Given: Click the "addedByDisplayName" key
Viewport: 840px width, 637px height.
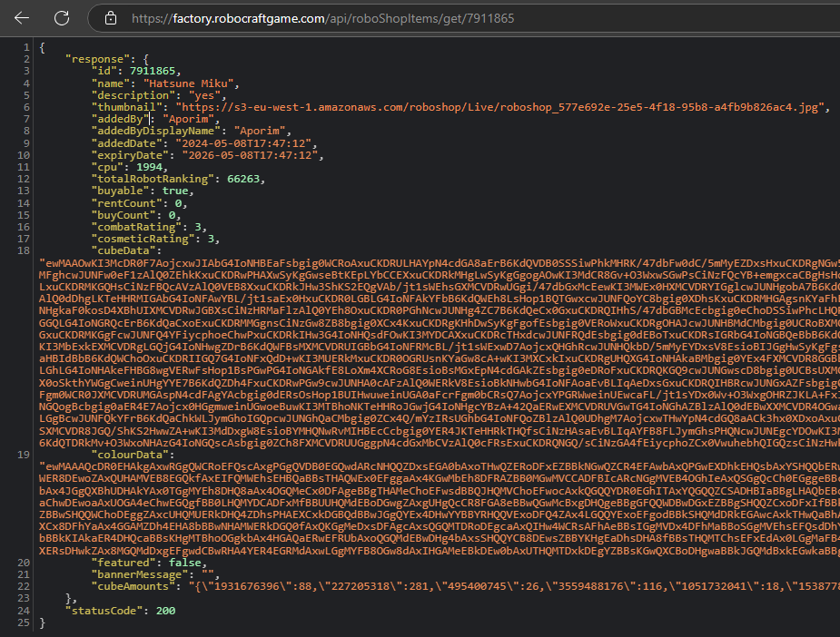Looking at the screenshot, I should (156, 131).
